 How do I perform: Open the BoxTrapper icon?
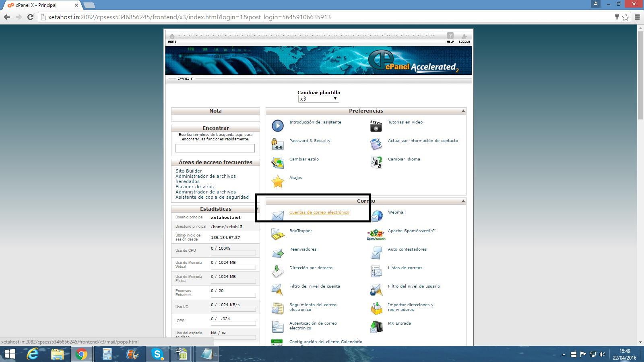[278, 234]
